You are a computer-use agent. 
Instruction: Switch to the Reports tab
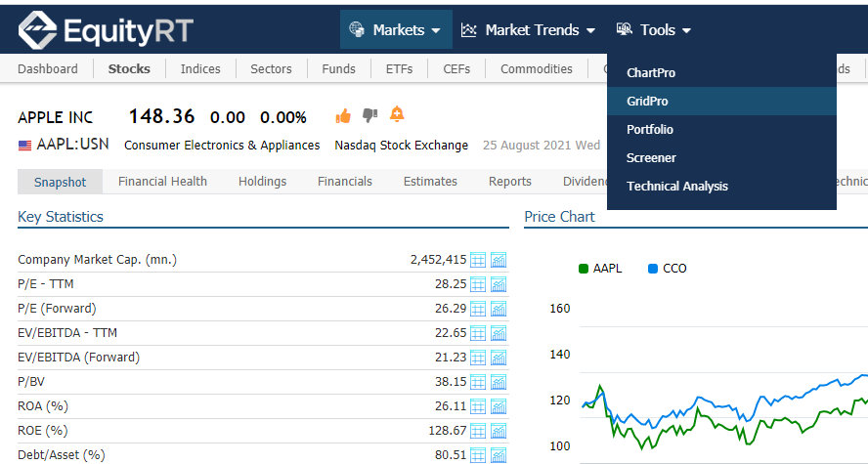(x=510, y=182)
